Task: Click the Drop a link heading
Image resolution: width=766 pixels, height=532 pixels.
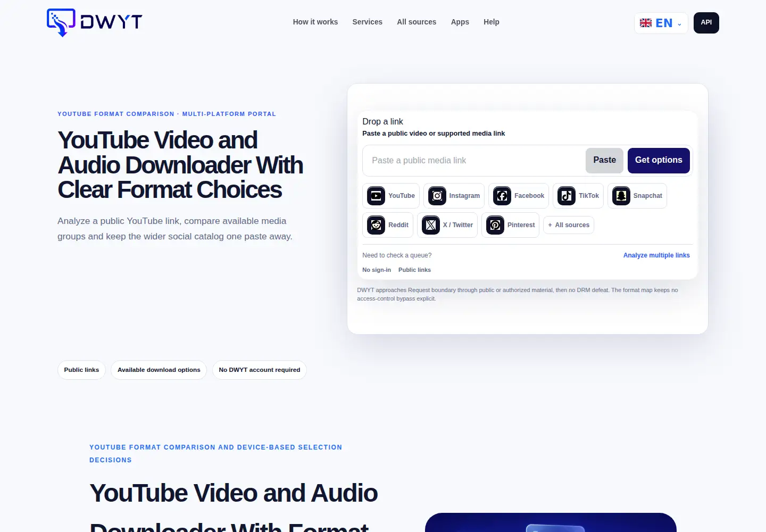Action: click(x=383, y=122)
